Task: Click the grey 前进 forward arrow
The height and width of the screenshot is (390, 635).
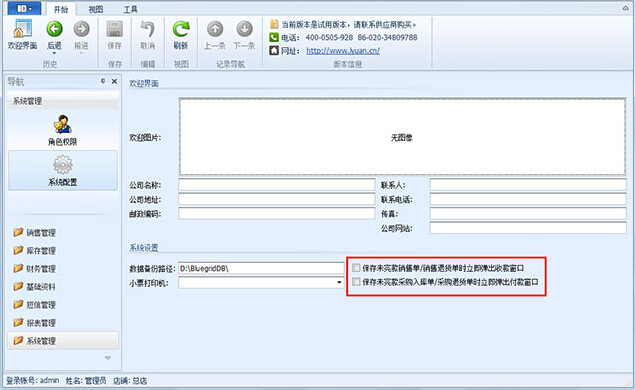Action: [81, 29]
